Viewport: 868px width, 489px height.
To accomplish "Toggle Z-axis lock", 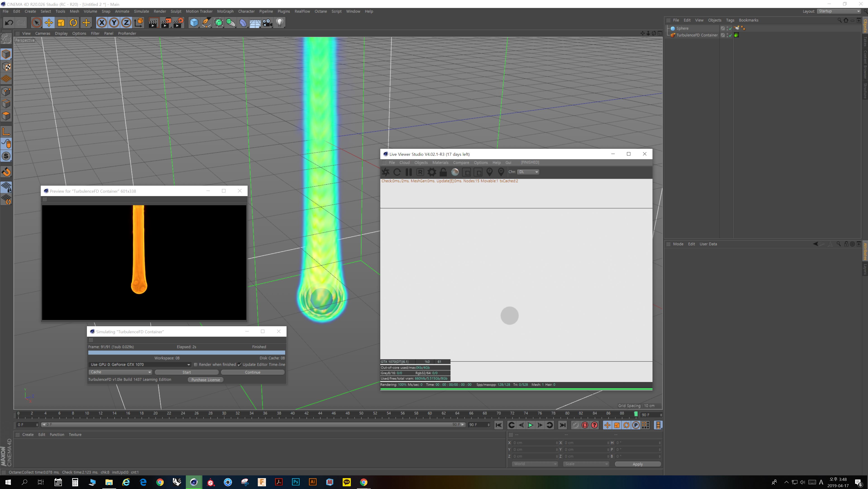I will [126, 23].
